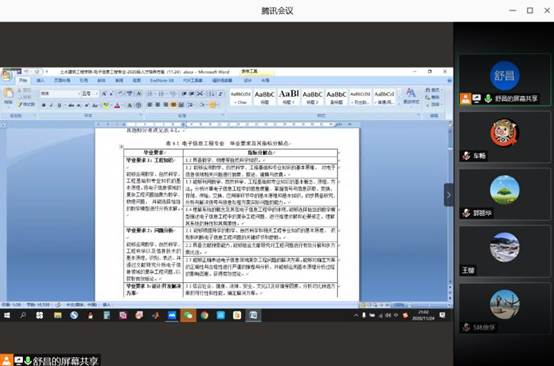Screen dimensions: 554x366
Task: Click the Chrome icon on the taskbar
Action: pyautogui.click(x=204, y=315)
